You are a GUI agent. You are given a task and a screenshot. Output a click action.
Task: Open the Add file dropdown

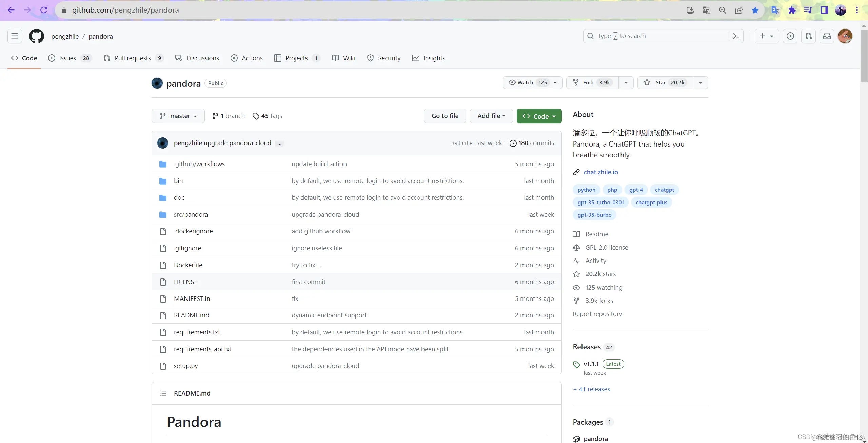coord(491,116)
